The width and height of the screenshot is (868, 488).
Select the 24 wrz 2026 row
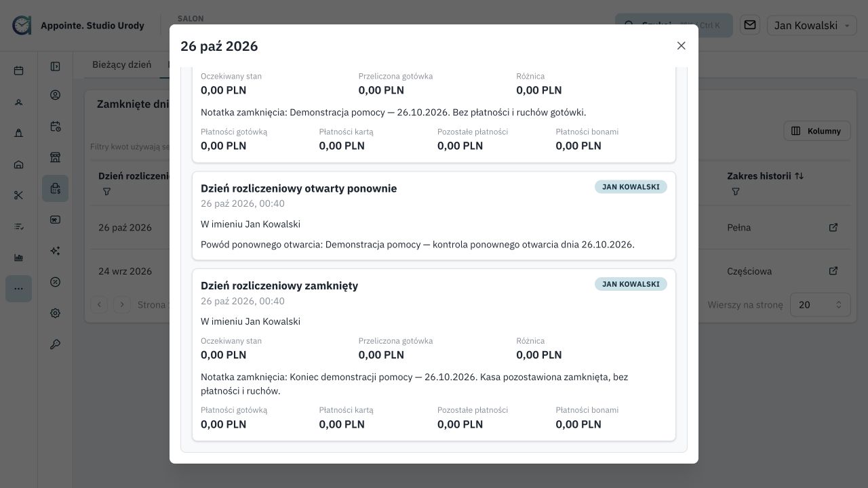click(125, 271)
